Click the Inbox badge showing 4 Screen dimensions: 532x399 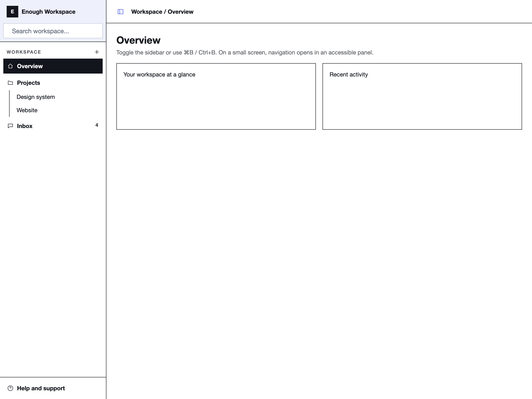tap(97, 125)
